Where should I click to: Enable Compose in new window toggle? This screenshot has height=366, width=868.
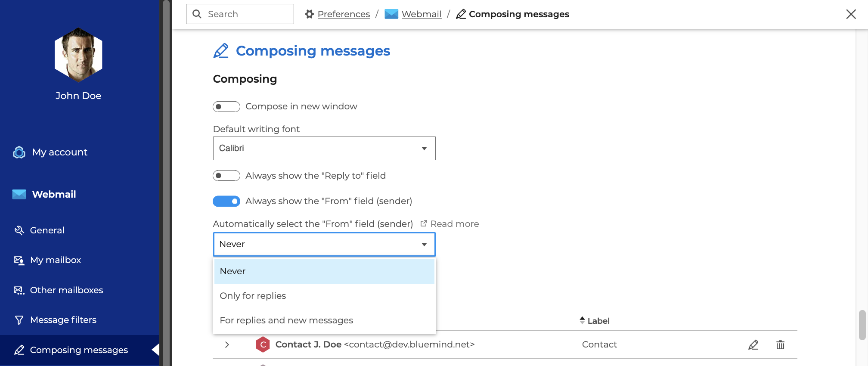pyautogui.click(x=226, y=107)
